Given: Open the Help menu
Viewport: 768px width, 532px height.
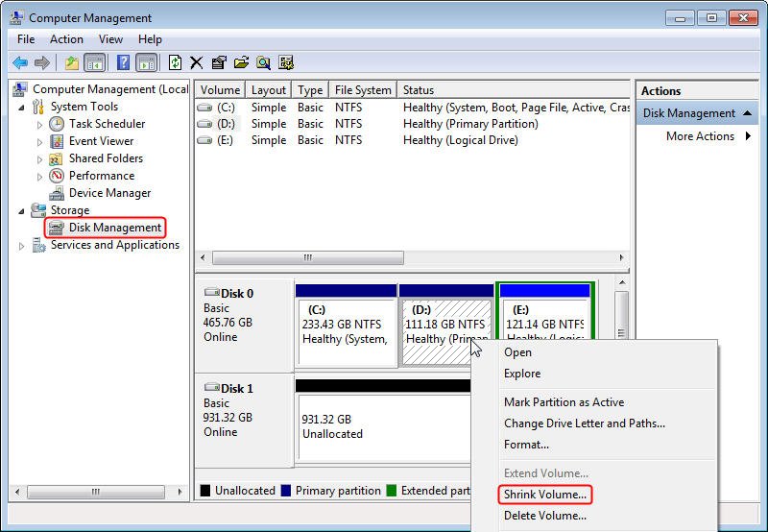Looking at the screenshot, I should pyautogui.click(x=150, y=39).
